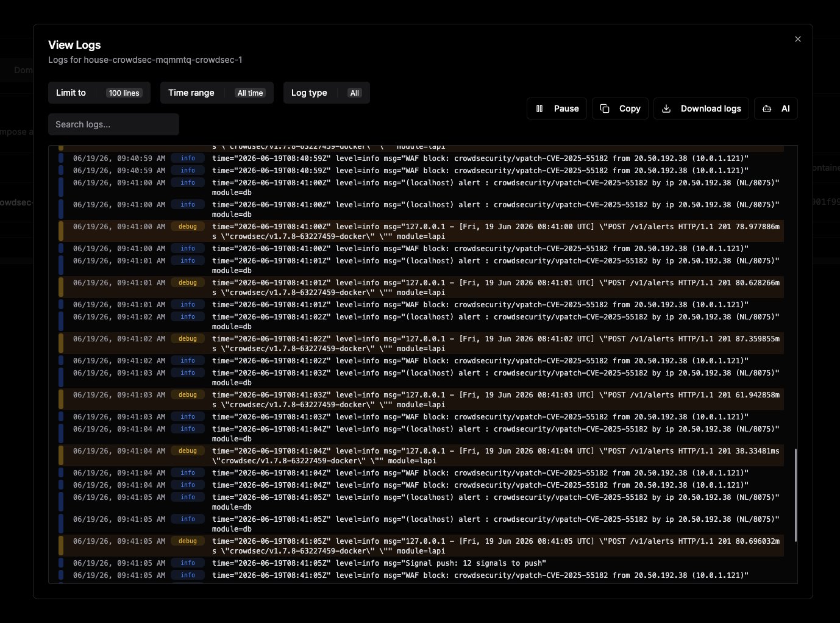
Task: Click info badge of Signal push row
Action: tap(188, 563)
